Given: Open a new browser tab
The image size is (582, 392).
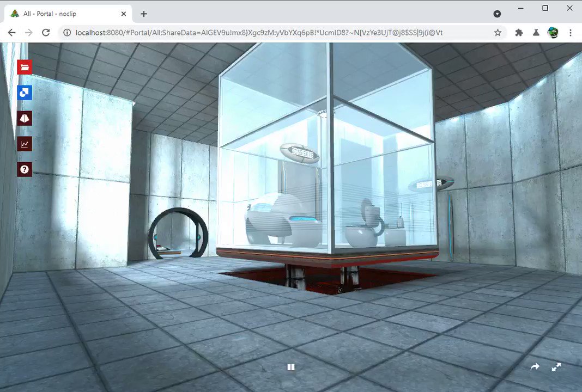Looking at the screenshot, I should pyautogui.click(x=144, y=14).
